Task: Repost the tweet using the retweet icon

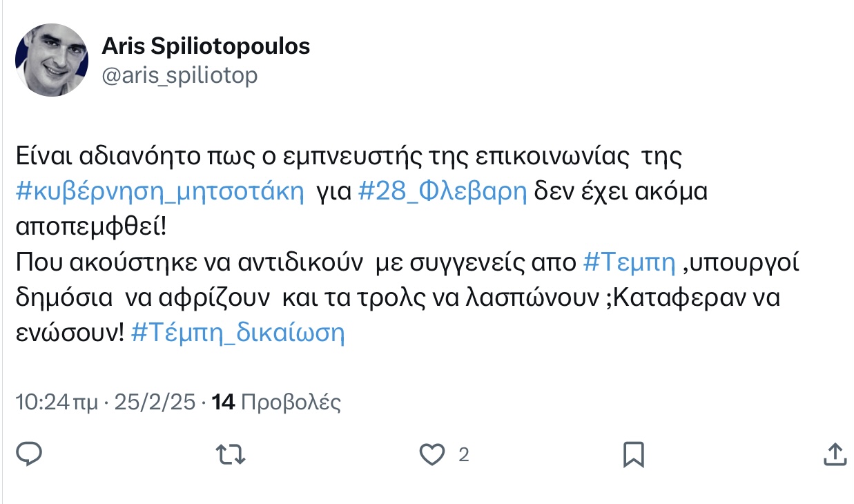Action: (x=231, y=454)
